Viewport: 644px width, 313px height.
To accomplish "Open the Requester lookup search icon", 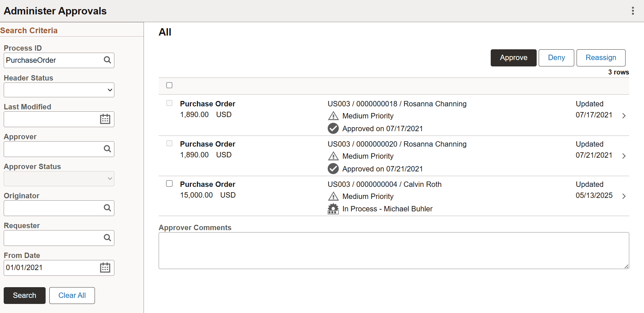I will coord(107,238).
